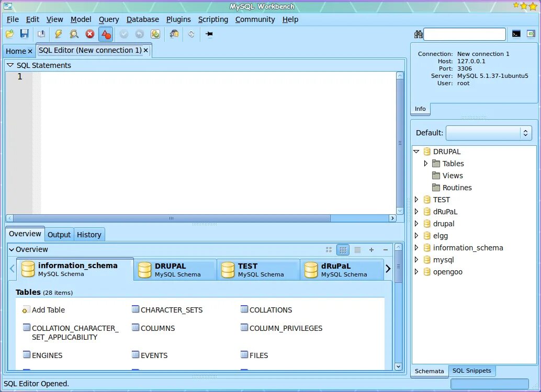The image size is (541, 392).
Task: Expand the opengoo schema node
Action: click(416, 272)
